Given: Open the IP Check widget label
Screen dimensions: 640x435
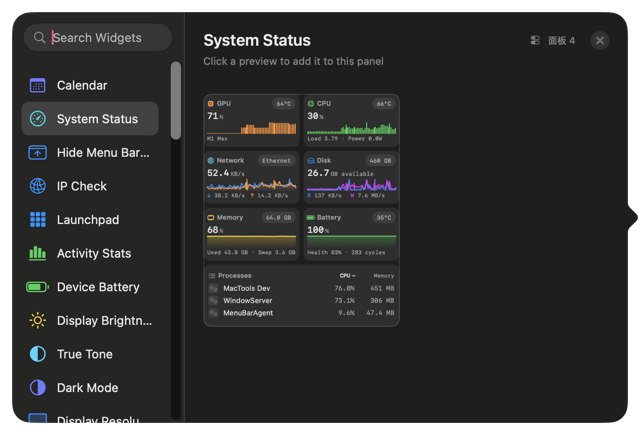Looking at the screenshot, I should click(82, 186).
